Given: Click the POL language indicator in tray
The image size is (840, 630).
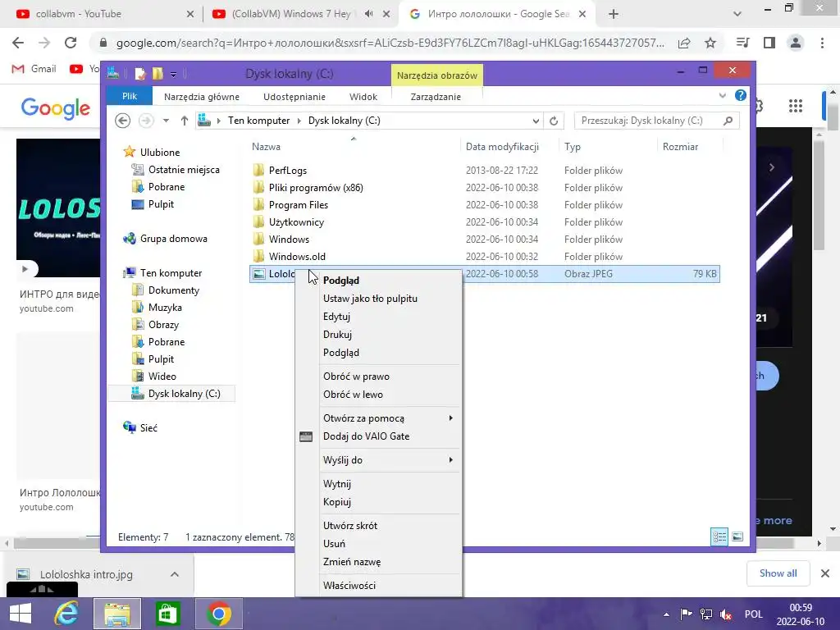Looking at the screenshot, I should point(753,614).
